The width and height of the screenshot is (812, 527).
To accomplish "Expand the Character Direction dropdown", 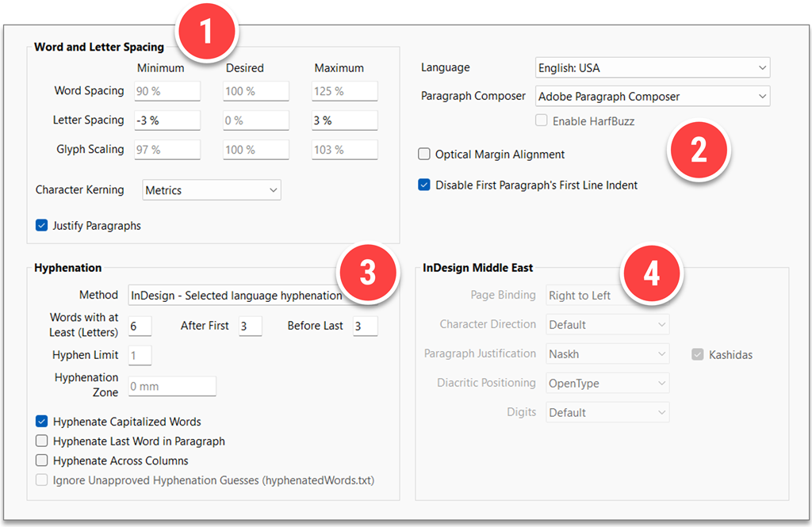I will click(607, 325).
